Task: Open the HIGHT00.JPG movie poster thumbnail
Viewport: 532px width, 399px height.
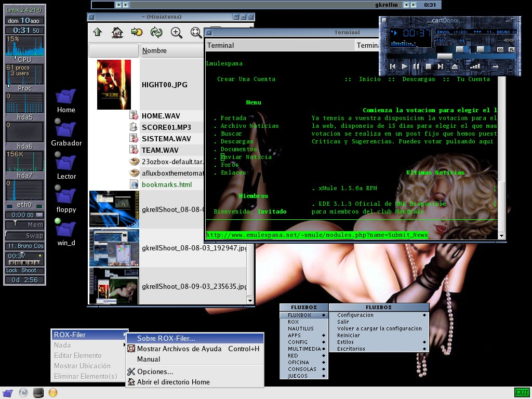Action: click(x=114, y=85)
